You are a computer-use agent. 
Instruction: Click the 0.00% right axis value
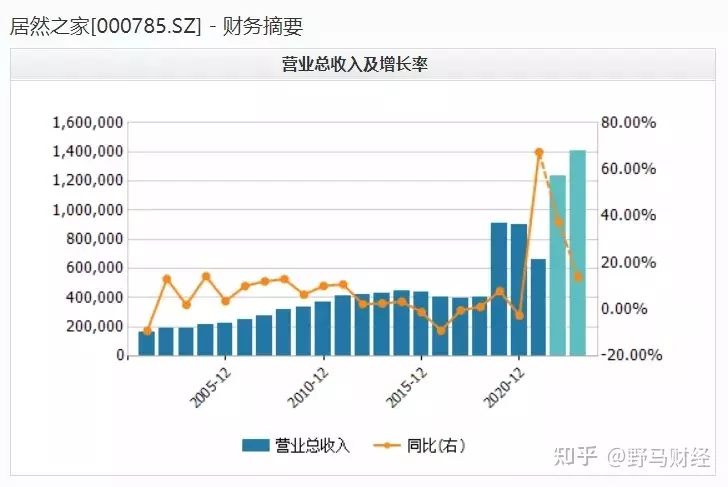coord(624,309)
